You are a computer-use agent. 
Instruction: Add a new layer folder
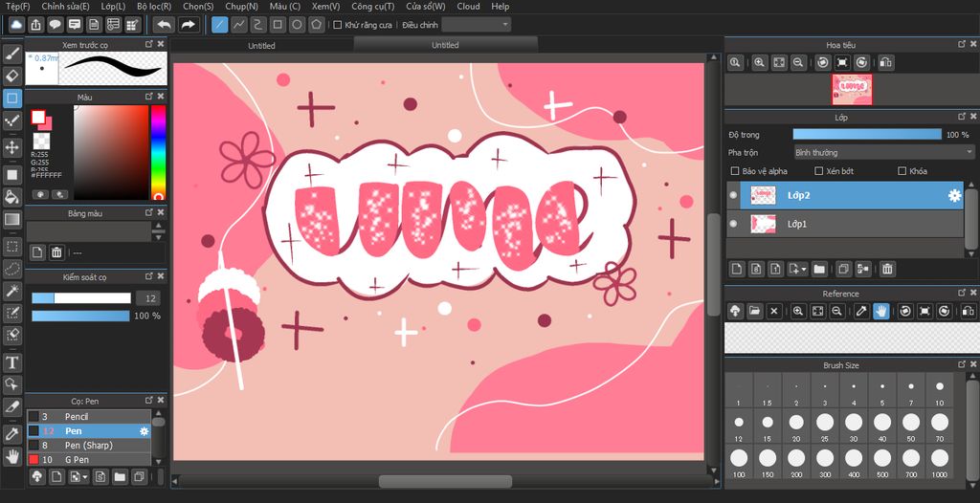tap(819, 270)
